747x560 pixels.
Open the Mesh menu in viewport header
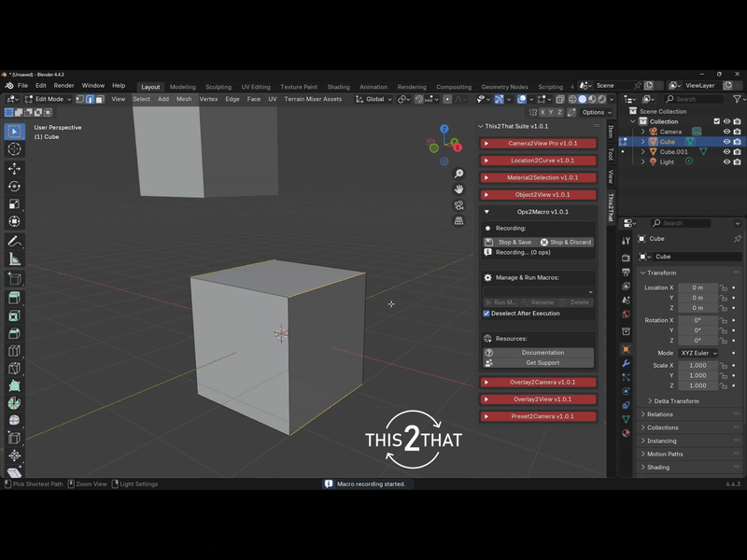(184, 99)
